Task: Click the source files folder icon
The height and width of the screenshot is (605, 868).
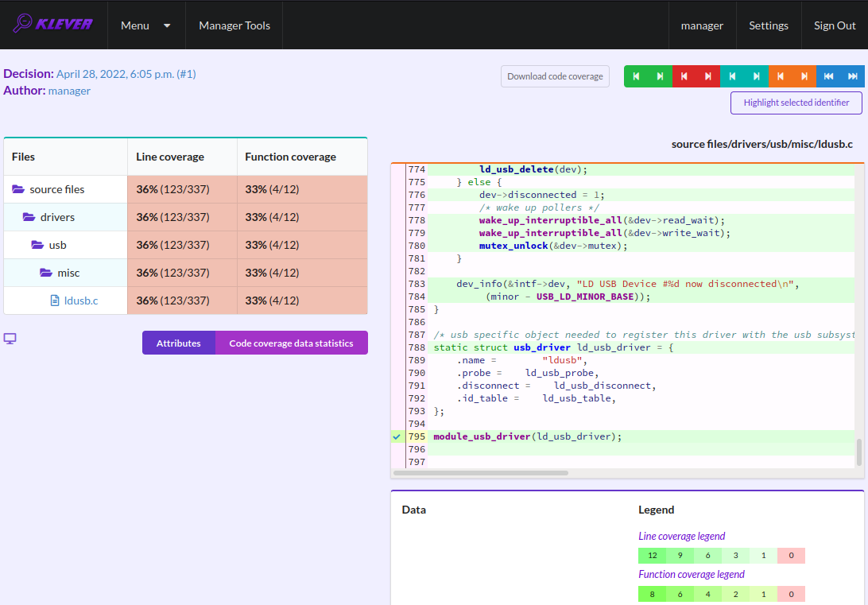Action: 18,189
